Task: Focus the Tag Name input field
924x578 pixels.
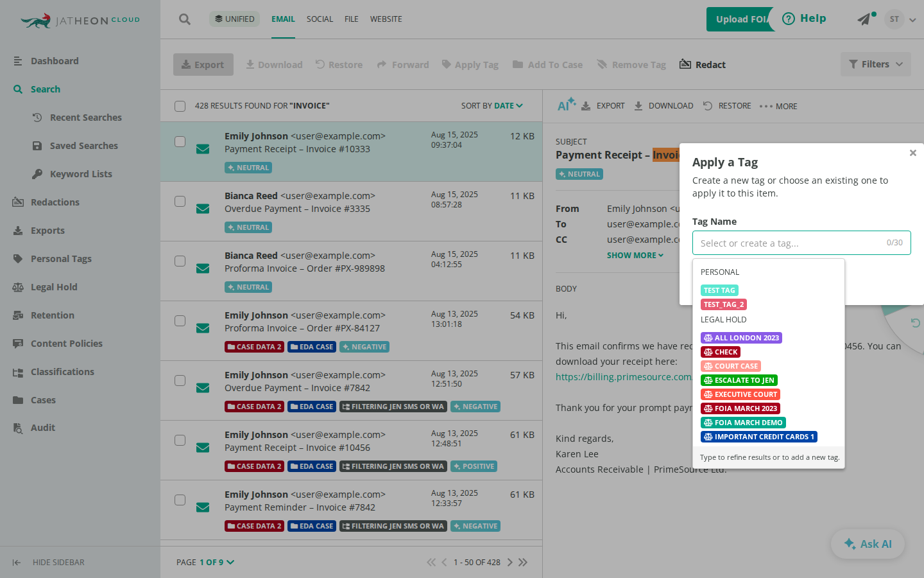Action: [x=801, y=243]
